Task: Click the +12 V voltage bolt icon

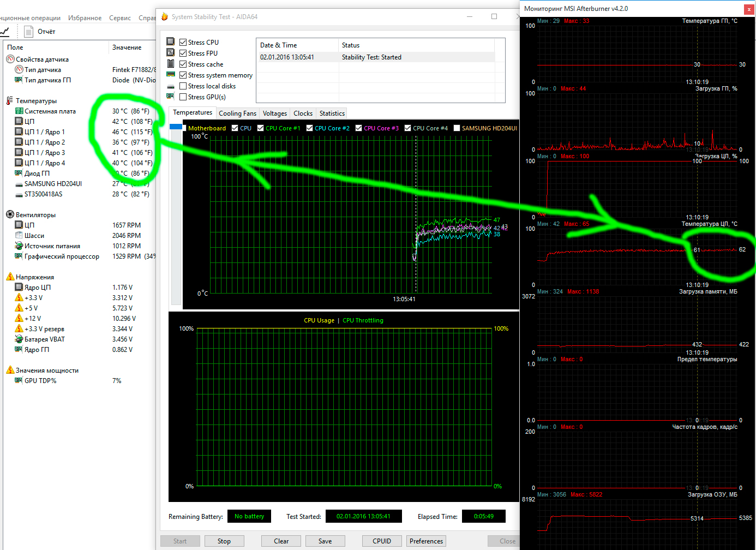Action: pos(19,319)
